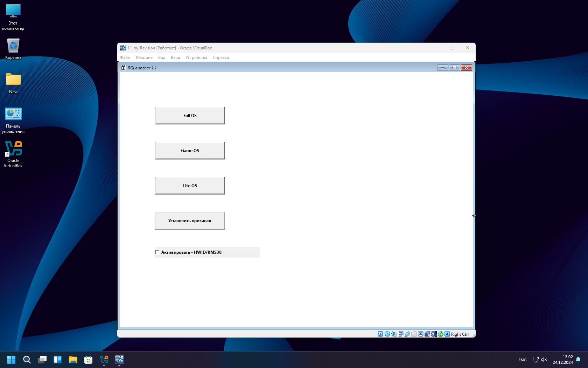Open the Вид menu
This screenshot has width=588, height=368.
coord(162,57)
